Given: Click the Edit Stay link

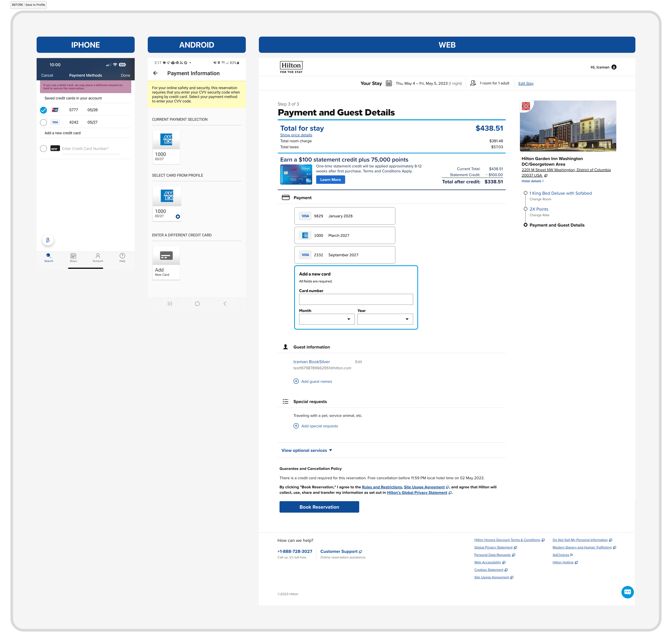Looking at the screenshot, I should (x=526, y=84).
